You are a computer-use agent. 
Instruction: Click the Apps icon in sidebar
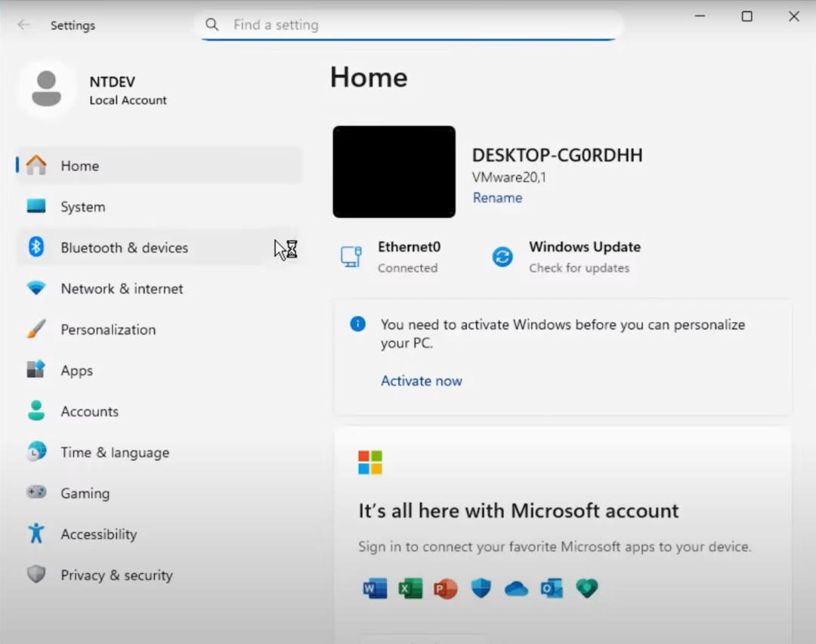36,370
